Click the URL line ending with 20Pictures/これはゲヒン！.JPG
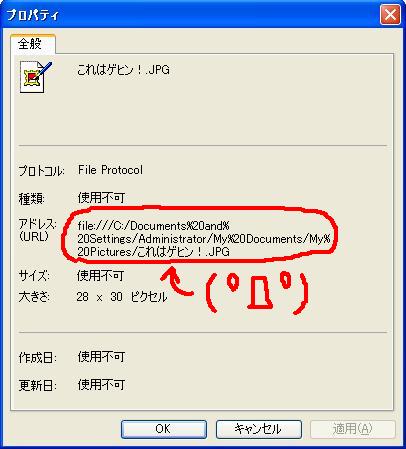The height and width of the screenshot is (449, 406). pos(153,252)
